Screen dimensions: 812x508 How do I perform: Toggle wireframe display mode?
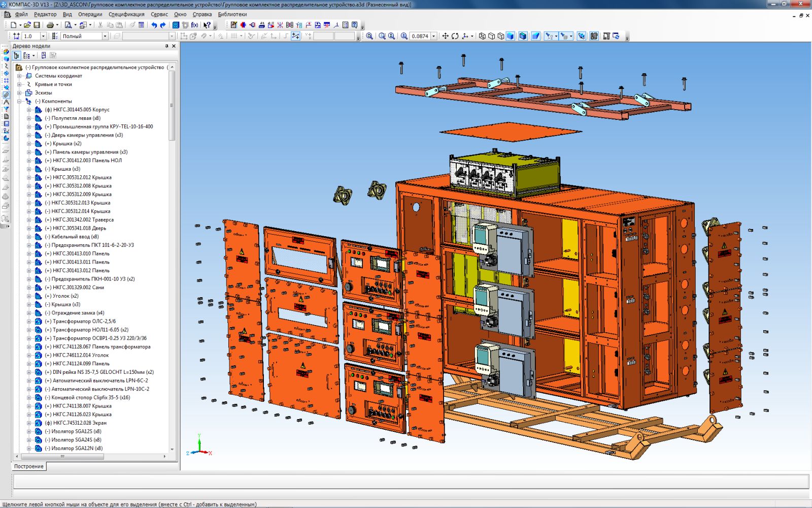coord(482,36)
